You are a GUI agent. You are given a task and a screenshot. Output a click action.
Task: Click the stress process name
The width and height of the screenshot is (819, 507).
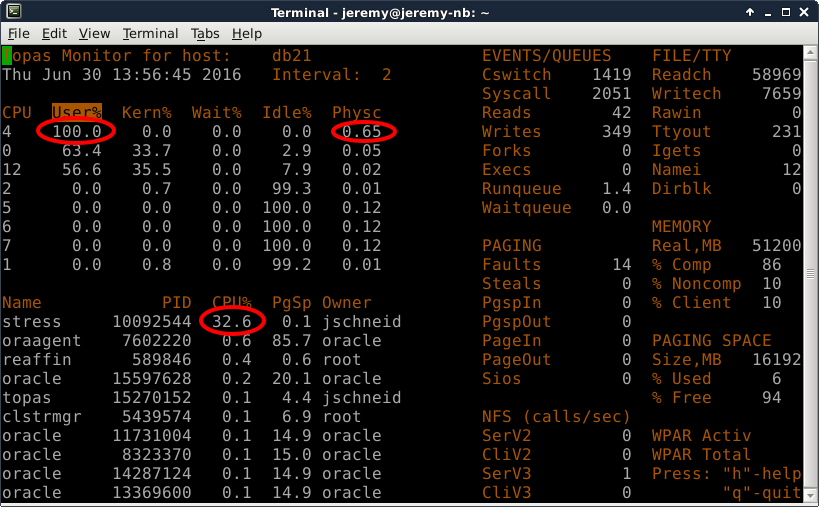pyautogui.click(x=32, y=322)
